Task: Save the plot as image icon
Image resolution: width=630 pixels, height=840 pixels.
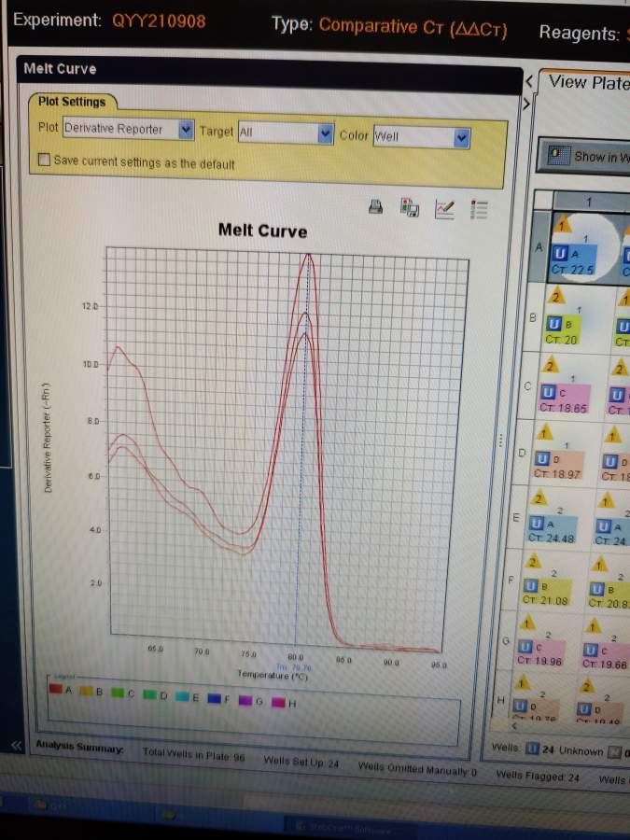Action: coord(410,208)
